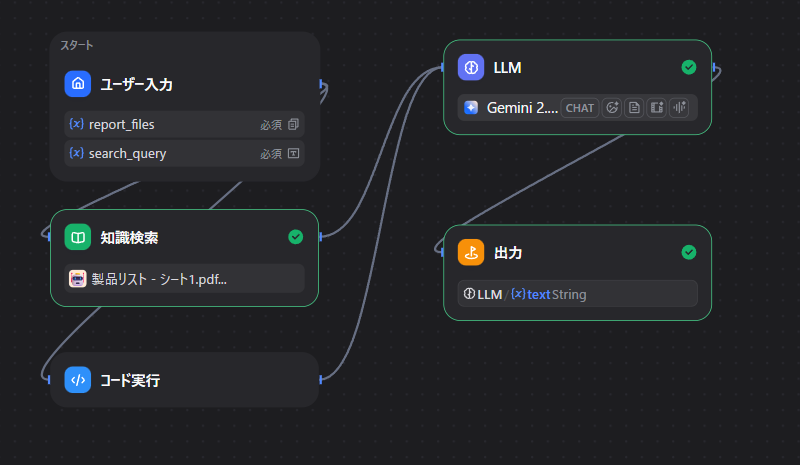The height and width of the screenshot is (465, 800).
Task: Click the green checkmark on LLM node
Action: 689,67
